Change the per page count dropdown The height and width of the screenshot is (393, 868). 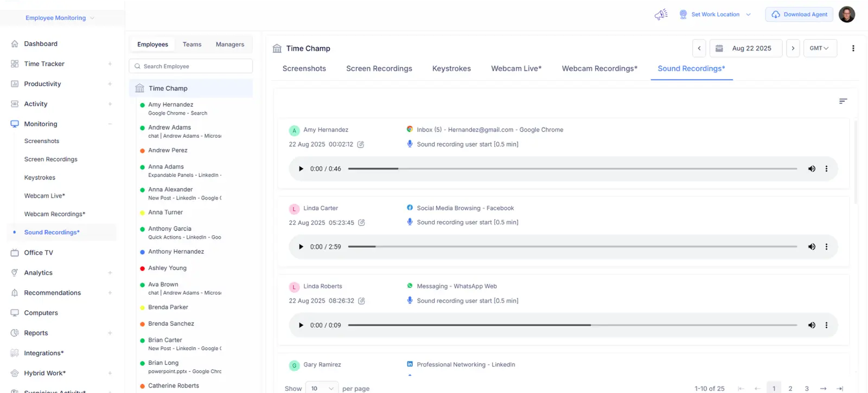322,388
